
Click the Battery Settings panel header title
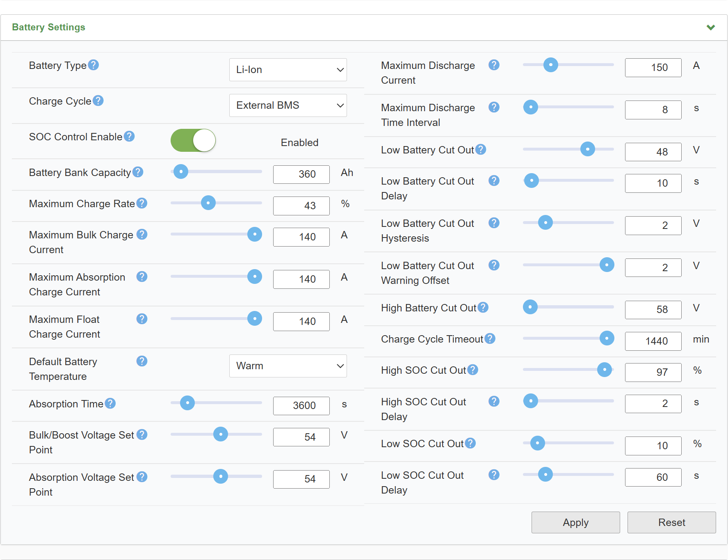(49, 27)
